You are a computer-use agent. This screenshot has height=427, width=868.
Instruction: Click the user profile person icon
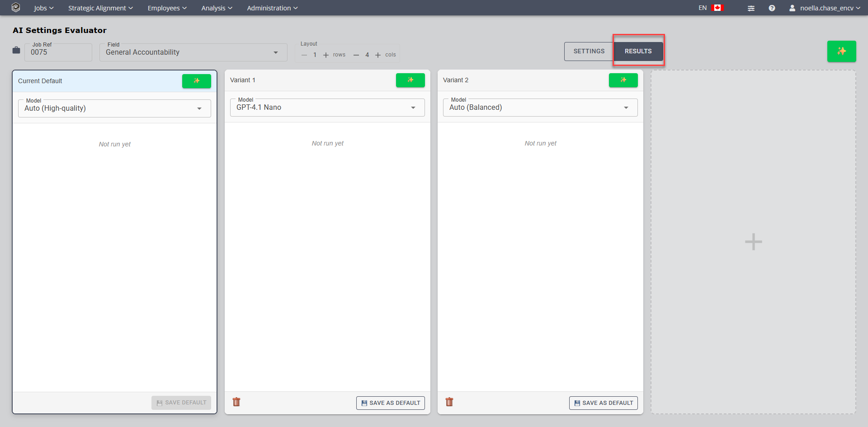point(793,8)
